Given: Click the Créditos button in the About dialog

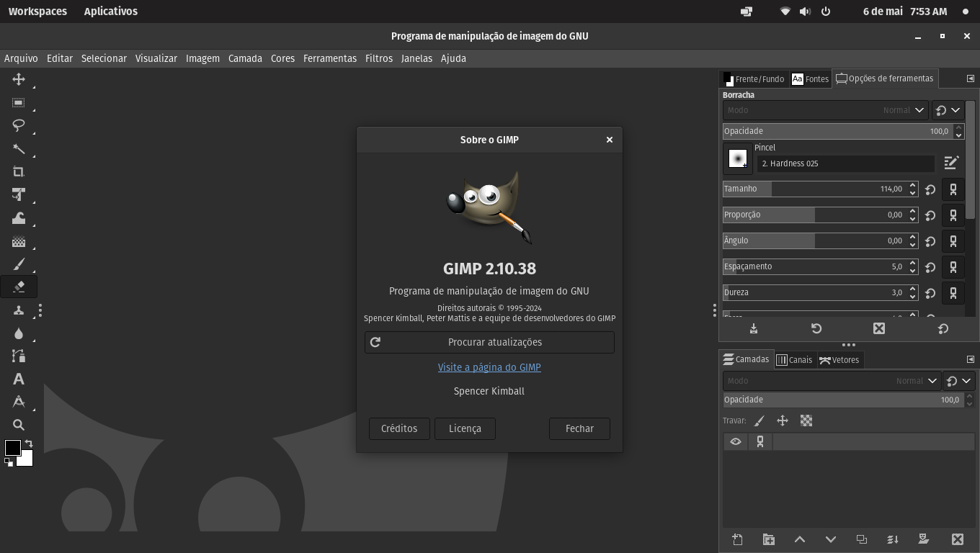Looking at the screenshot, I should [399, 428].
